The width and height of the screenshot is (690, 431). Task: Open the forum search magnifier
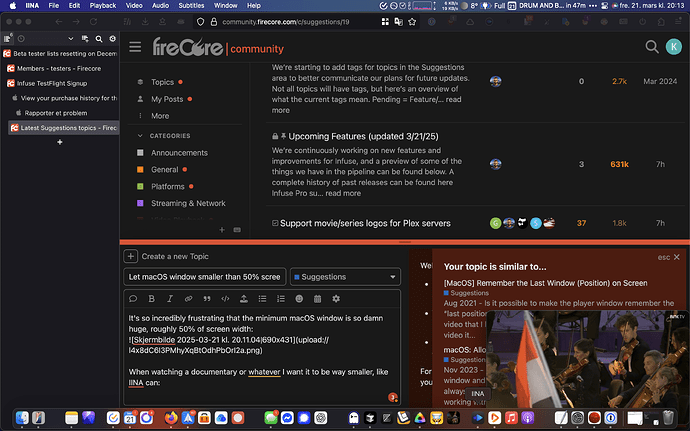[x=652, y=47]
